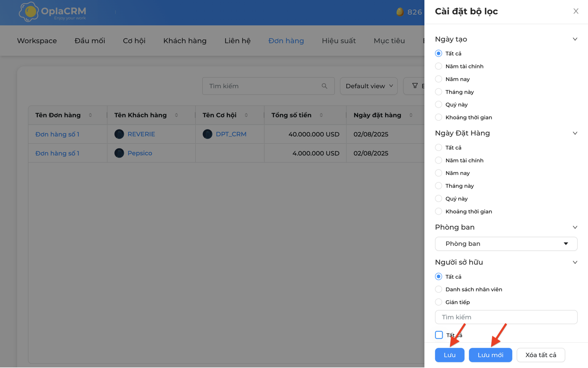Select Năm tài chính under Ngày tạo

pyautogui.click(x=438, y=66)
